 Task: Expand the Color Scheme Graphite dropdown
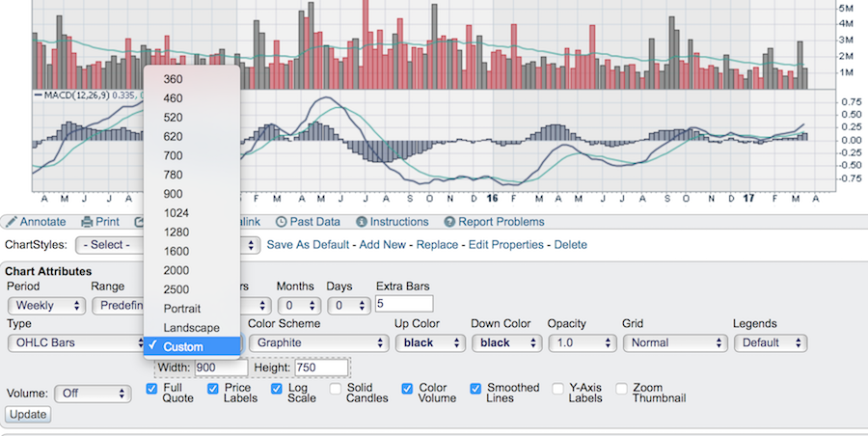tap(317, 342)
